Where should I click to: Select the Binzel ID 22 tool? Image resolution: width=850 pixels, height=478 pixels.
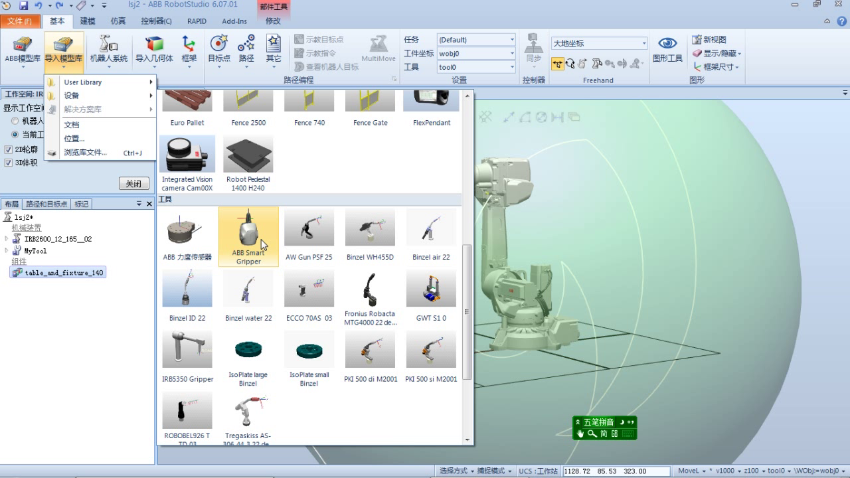pos(187,297)
